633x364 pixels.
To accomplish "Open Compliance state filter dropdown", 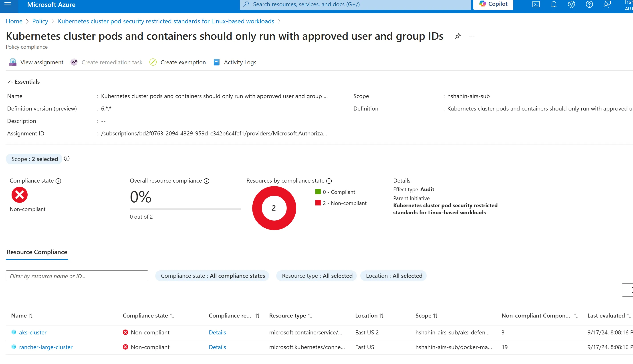I will coord(212,276).
